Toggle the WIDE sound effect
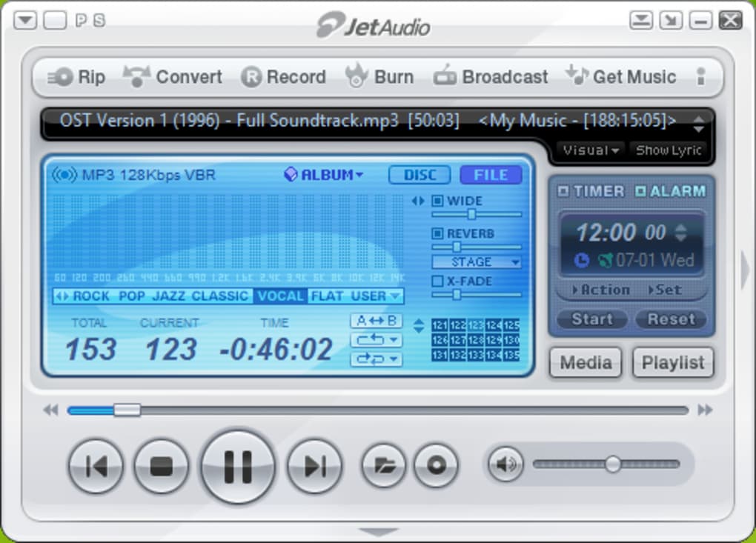Screen dimensions: 756x543 (439, 200)
